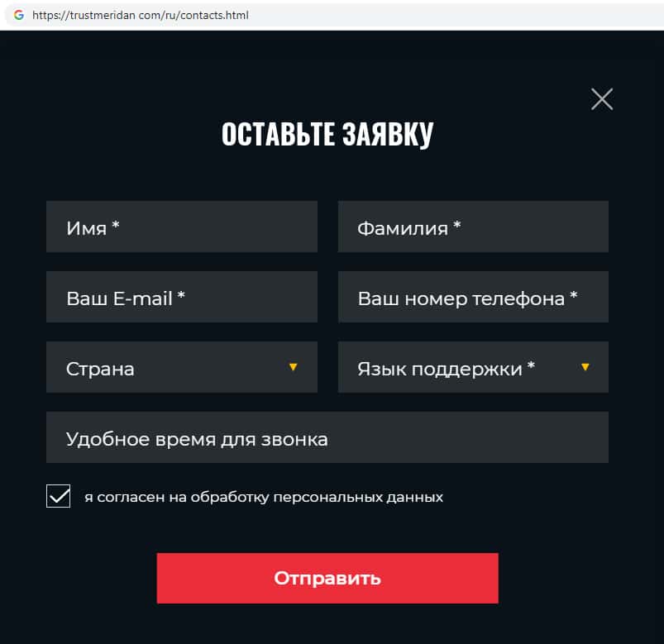Close the request form with the X icon

[602, 99]
